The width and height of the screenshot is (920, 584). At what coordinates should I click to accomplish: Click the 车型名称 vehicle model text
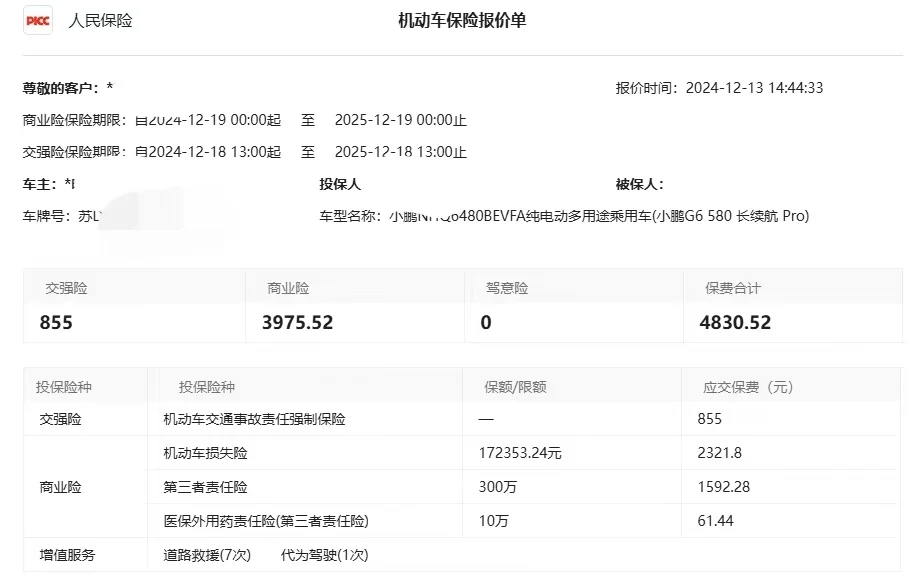598,216
